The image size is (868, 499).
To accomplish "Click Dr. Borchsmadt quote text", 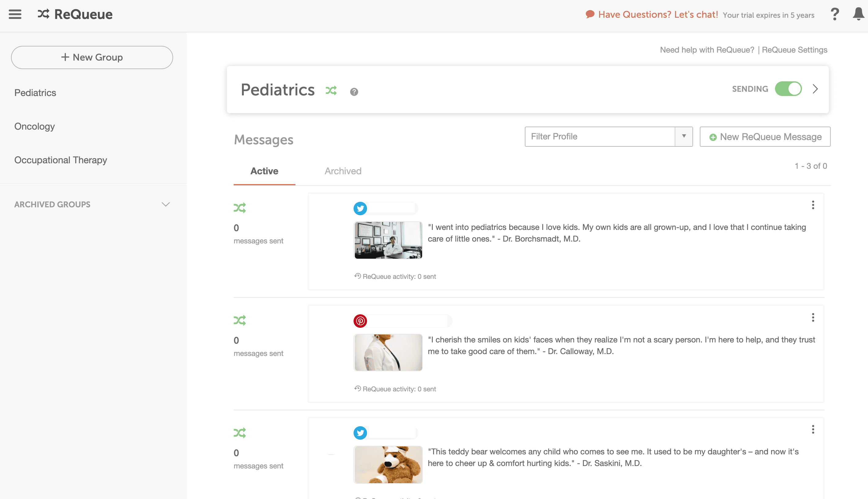I will (x=617, y=233).
